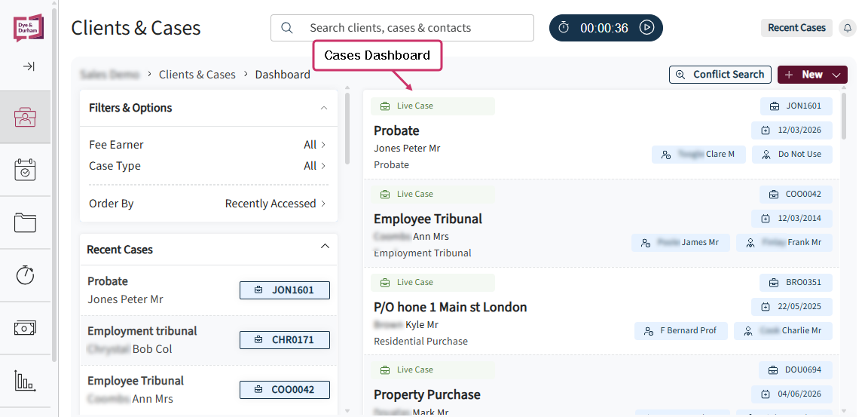Click date tag 12/03/2014
This screenshot has width=868, height=417.
click(x=792, y=218)
